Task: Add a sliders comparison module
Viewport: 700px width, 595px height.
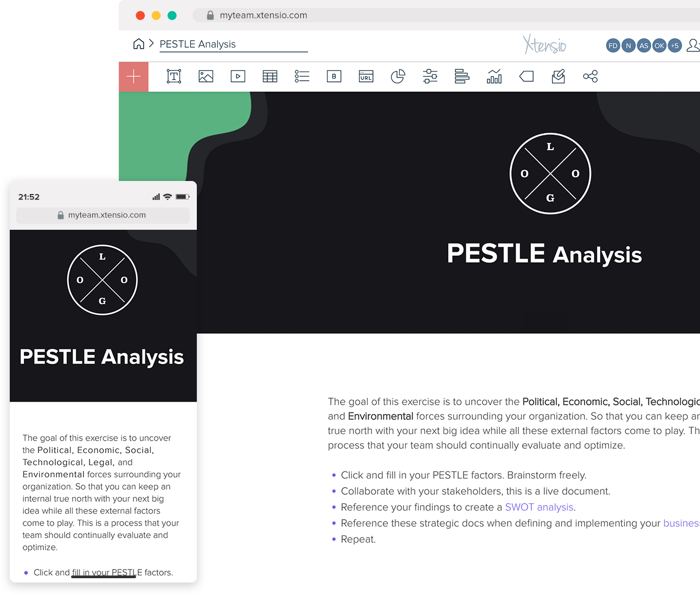Action: [x=430, y=76]
